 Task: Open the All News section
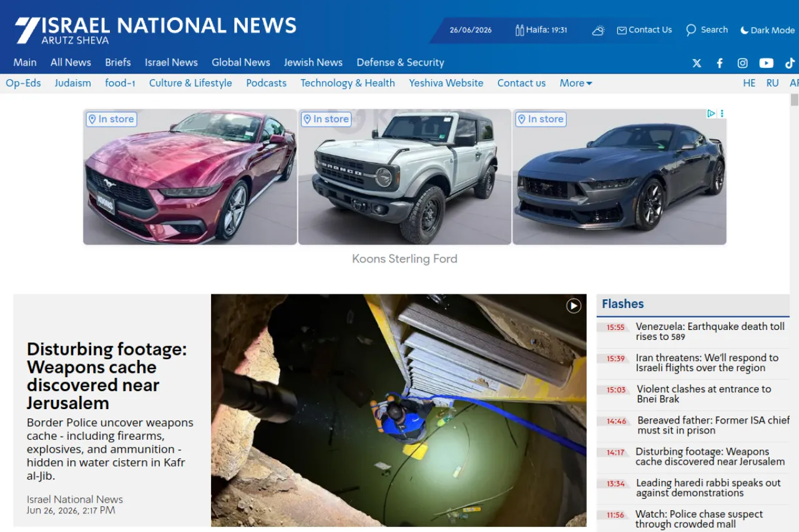[71, 62]
